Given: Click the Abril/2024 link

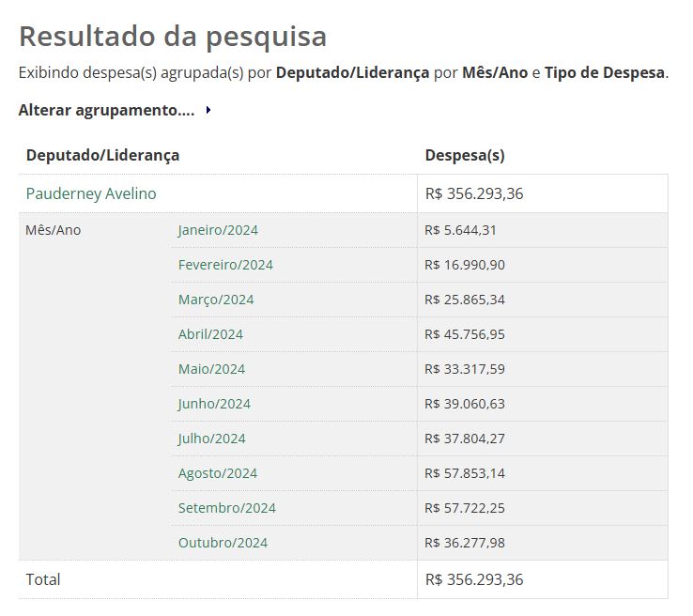Looking at the screenshot, I should point(210,334).
